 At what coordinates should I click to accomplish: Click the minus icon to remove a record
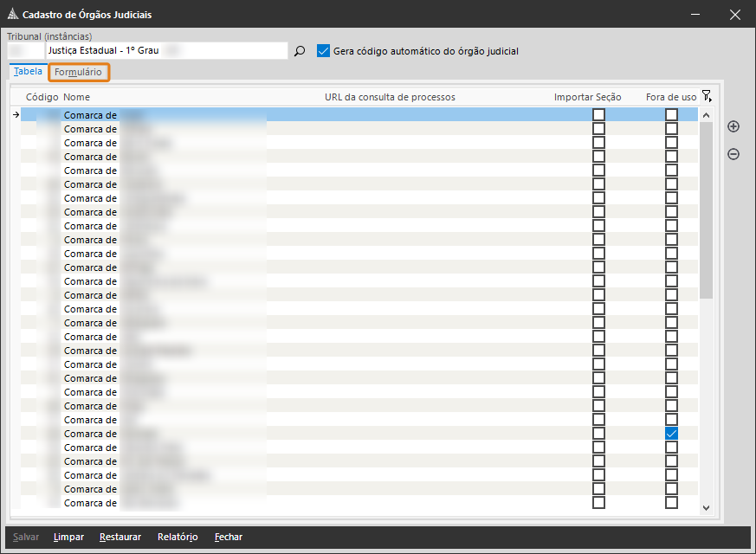(733, 154)
